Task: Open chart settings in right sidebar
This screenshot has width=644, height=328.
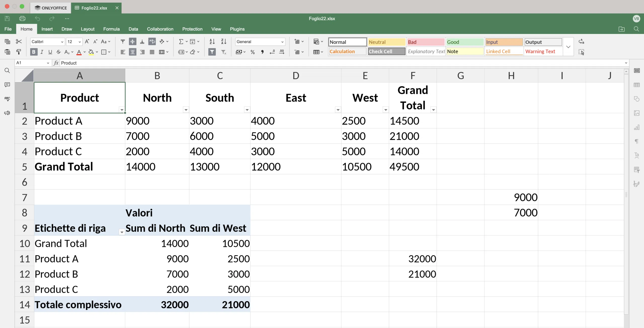Action: [x=637, y=127]
